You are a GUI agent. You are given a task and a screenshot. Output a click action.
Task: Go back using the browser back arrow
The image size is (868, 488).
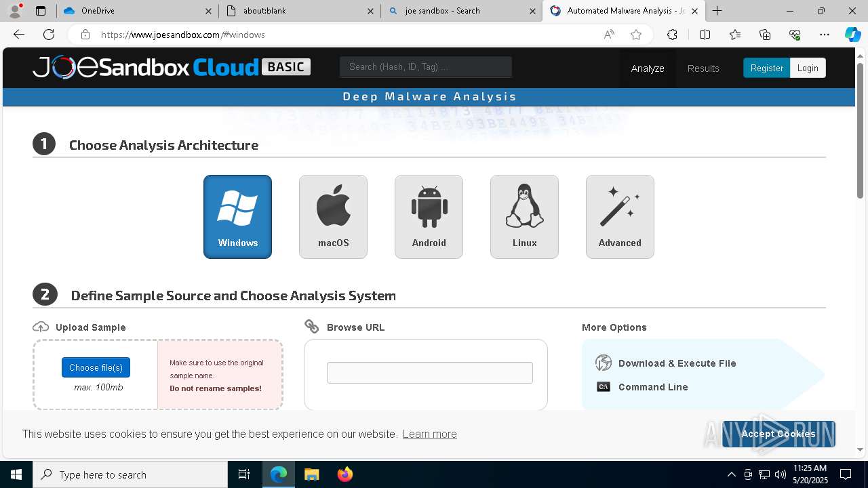click(x=19, y=35)
